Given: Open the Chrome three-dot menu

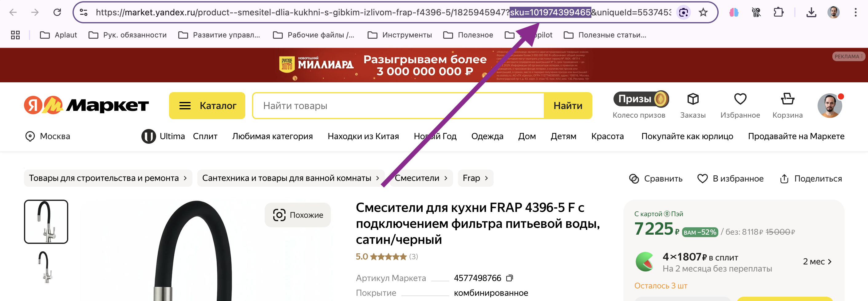Looking at the screenshot, I should click(855, 13).
